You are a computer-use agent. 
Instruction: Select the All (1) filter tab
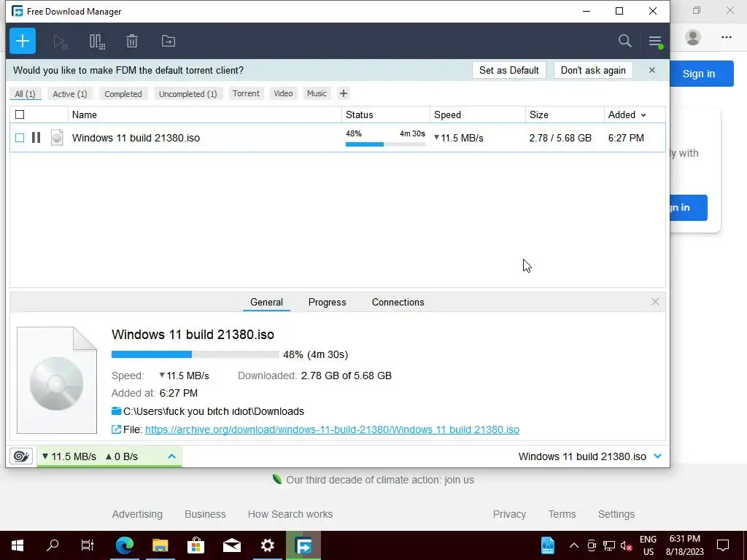click(x=26, y=94)
